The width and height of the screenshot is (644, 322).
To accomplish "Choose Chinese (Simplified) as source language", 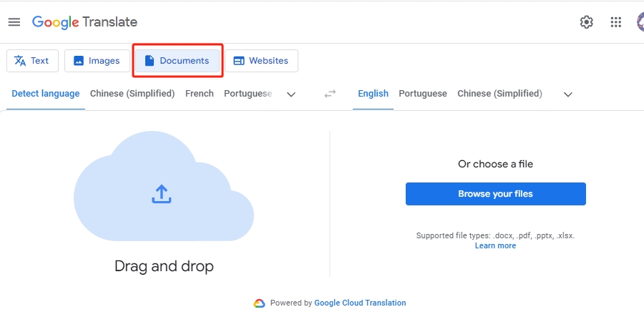I will point(132,94).
